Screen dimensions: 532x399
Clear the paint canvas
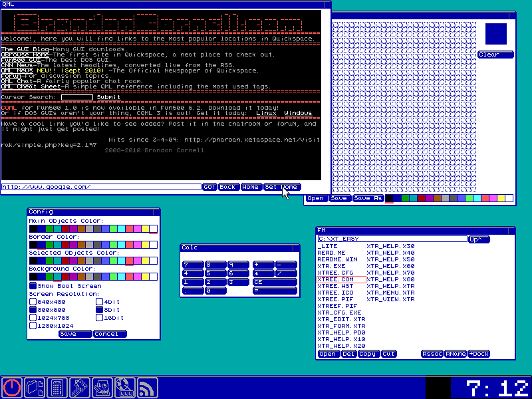tap(495, 54)
